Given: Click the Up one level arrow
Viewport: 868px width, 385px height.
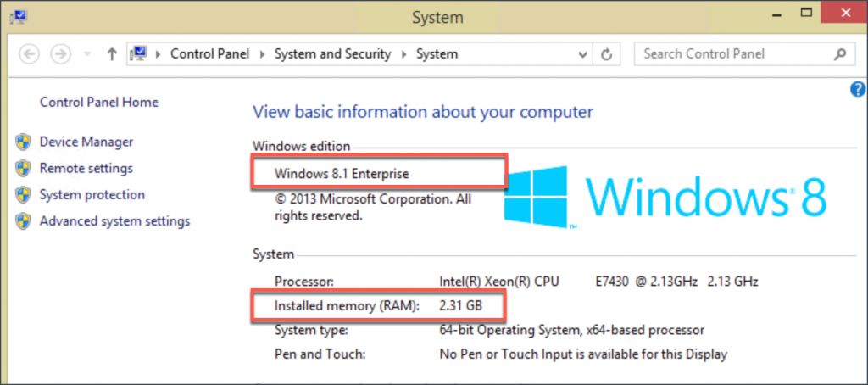Looking at the screenshot, I should 111,54.
